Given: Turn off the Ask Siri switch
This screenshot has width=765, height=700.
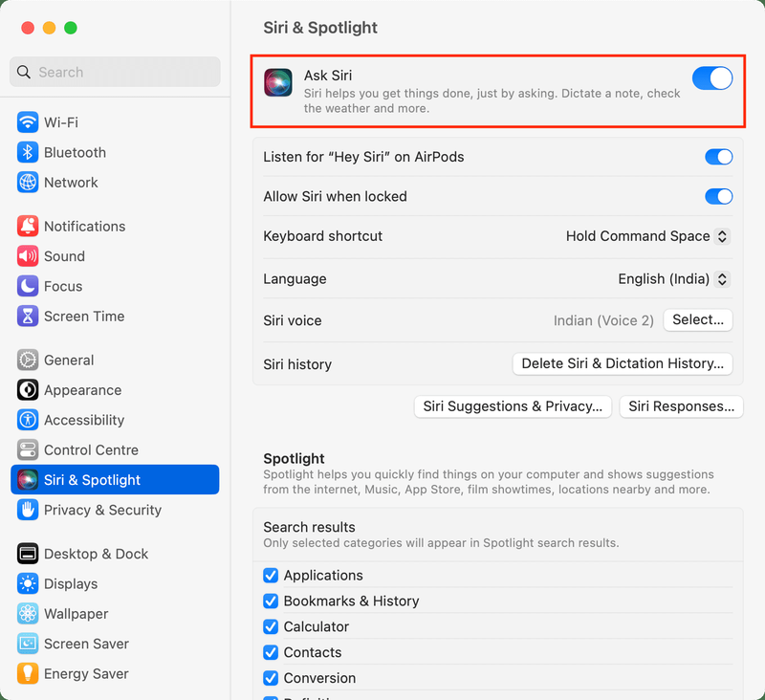Looking at the screenshot, I should click(x=711, y=78).
